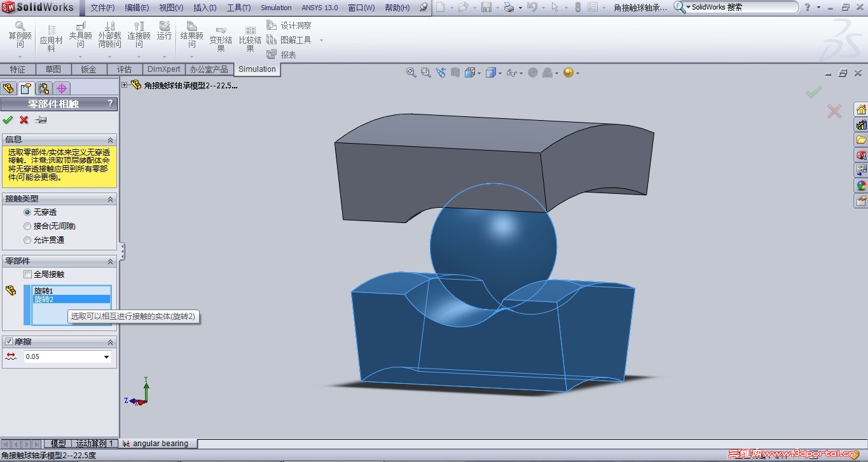Click the Rebuild traffic-light icon
This screenshot has width=868, height=462.
click(x=577, y=8)
